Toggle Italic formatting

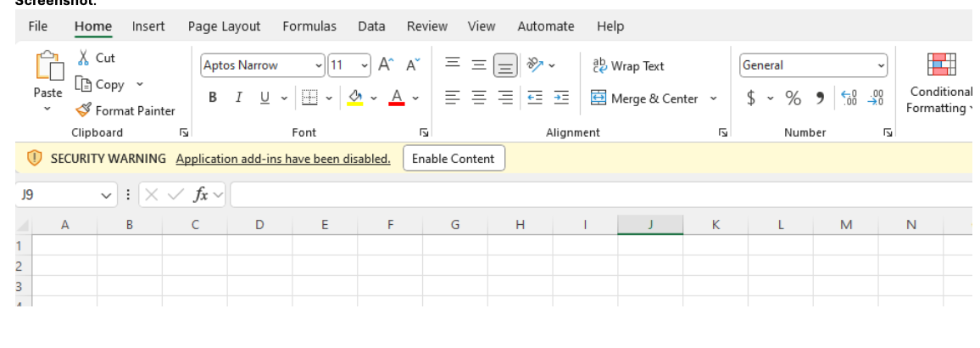239,98
